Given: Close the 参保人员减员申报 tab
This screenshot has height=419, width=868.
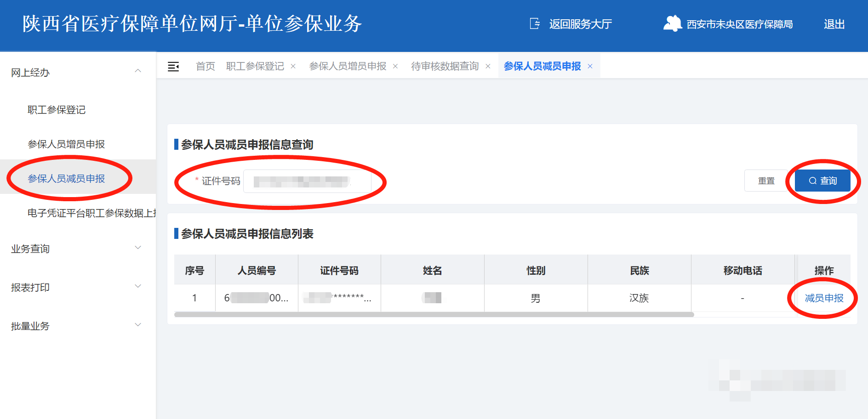Looking at the screenshot, I should [590, 67].
